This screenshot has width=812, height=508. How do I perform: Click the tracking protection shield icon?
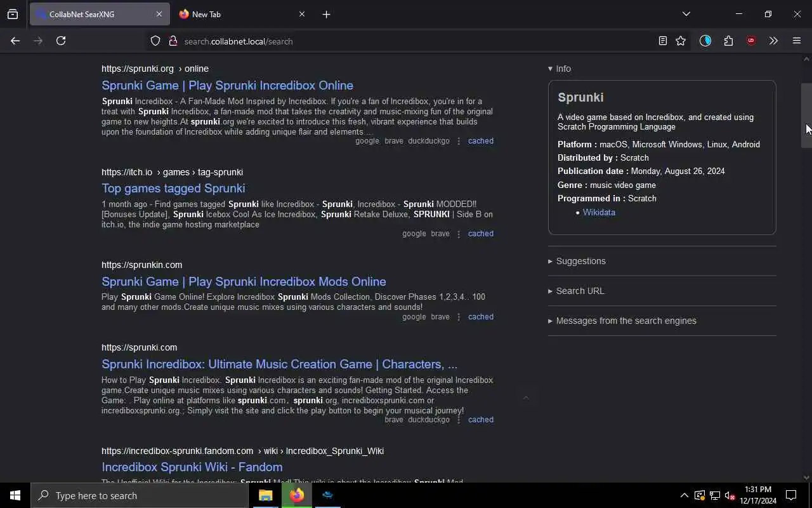(x=155, y=41)
